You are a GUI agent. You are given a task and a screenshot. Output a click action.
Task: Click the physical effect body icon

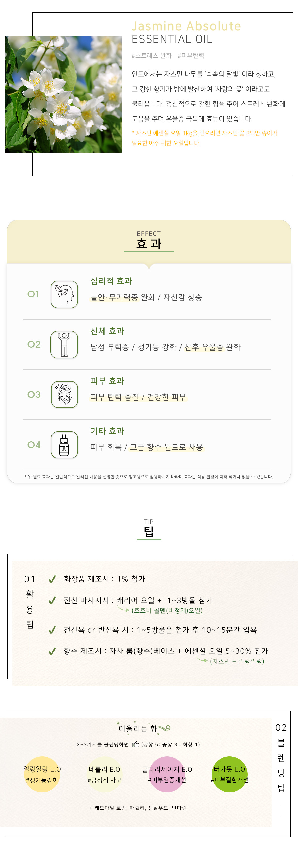point(64,344)
